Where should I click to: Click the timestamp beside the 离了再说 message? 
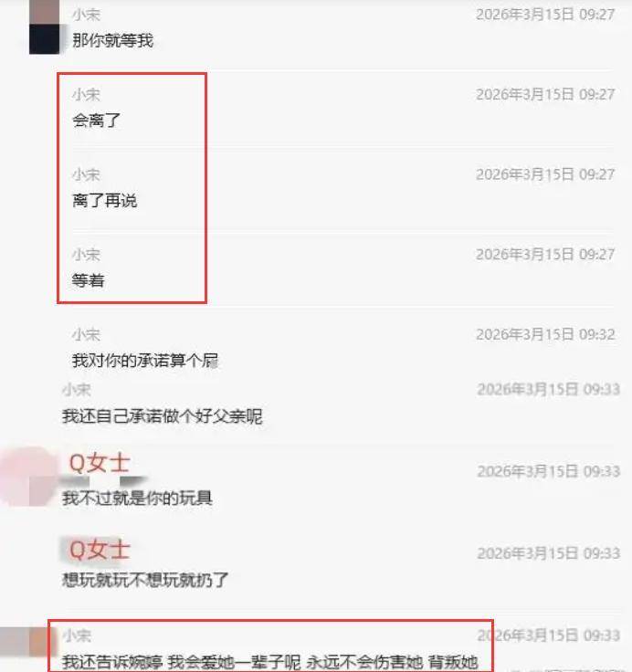(x=546, y=174)
